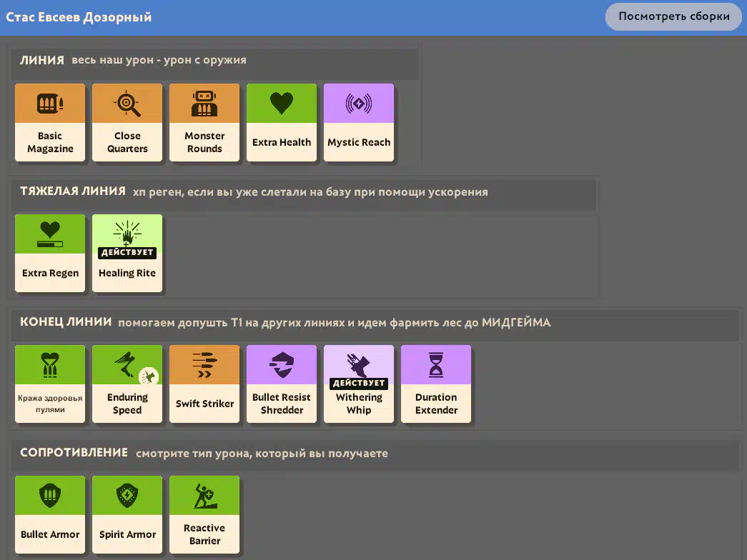Click the СОПРОТИВЛЕНИЕ section heading

pyautogui.click(x=74, y=452)
